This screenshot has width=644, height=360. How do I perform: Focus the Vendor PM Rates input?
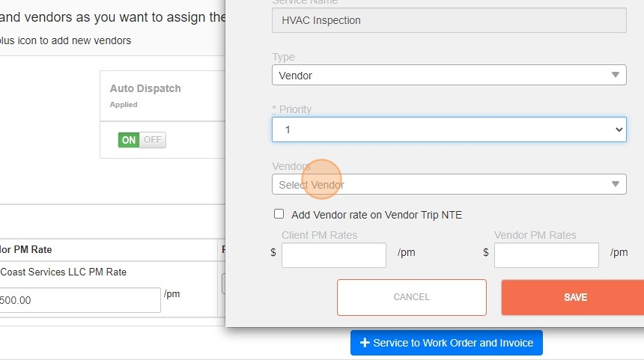pyautogui.click(x=546, y=254)
